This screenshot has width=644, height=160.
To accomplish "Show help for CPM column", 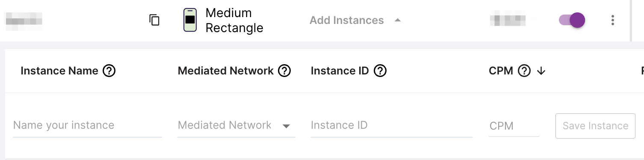I will tap(524, 71).
